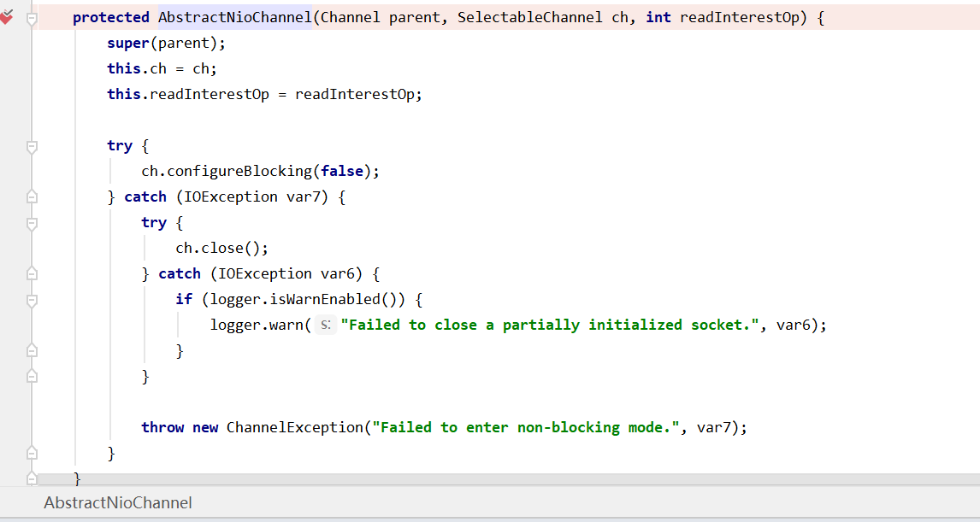980x522 pixels.
Task: Collapse the outer try block fold marker
Action: tap(32, 147)
